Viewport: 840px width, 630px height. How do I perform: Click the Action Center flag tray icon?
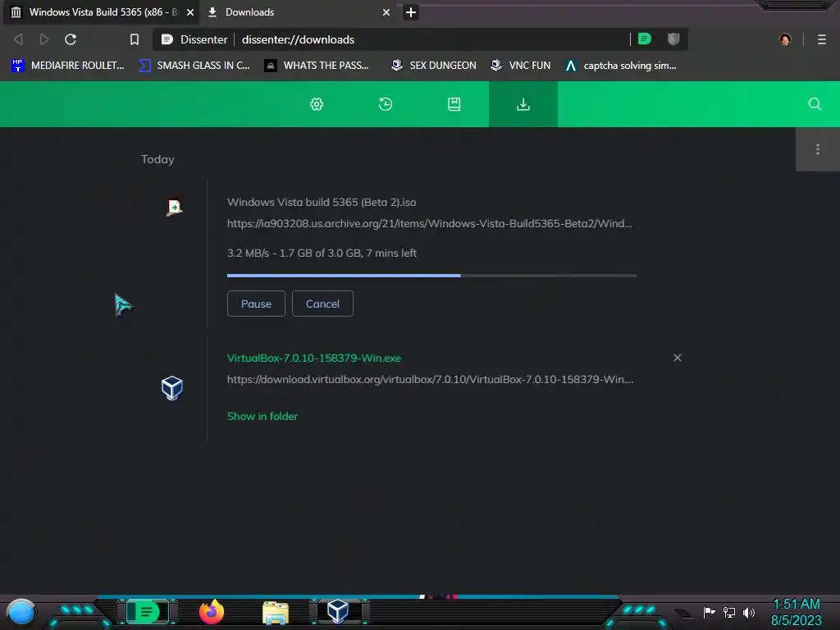[x=709, y=612]
